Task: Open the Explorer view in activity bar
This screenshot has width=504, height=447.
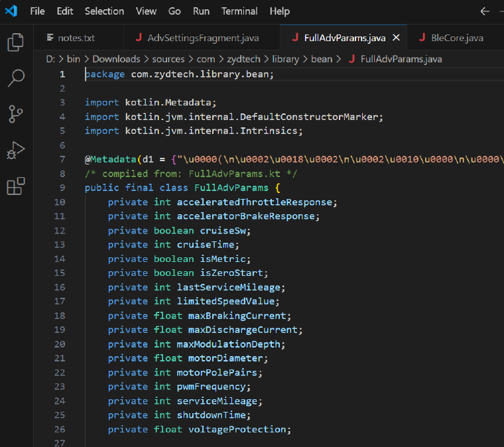Action: (15, 42)
